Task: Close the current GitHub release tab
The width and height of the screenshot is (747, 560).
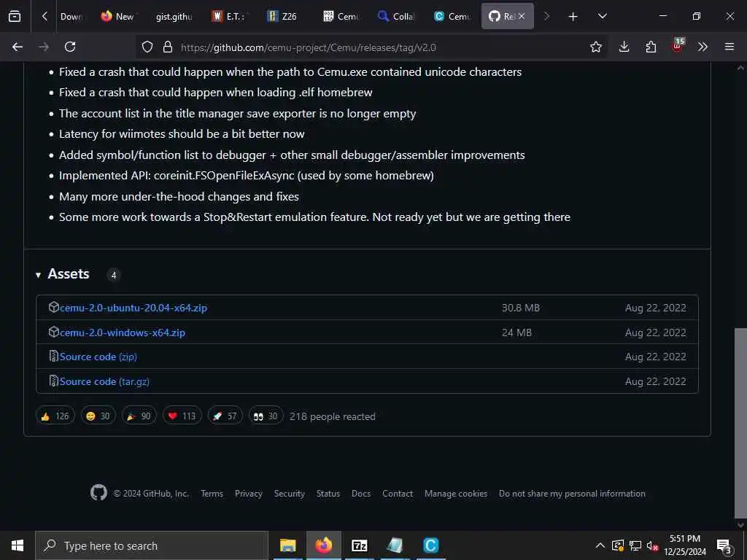Action: (x=522, y=16)
